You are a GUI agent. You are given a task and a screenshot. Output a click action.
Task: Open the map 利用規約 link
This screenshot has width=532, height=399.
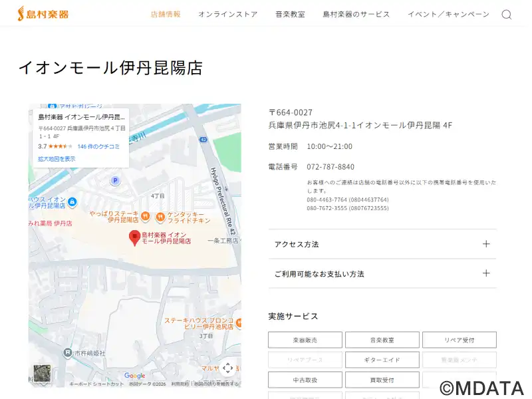tap(180, 384)
